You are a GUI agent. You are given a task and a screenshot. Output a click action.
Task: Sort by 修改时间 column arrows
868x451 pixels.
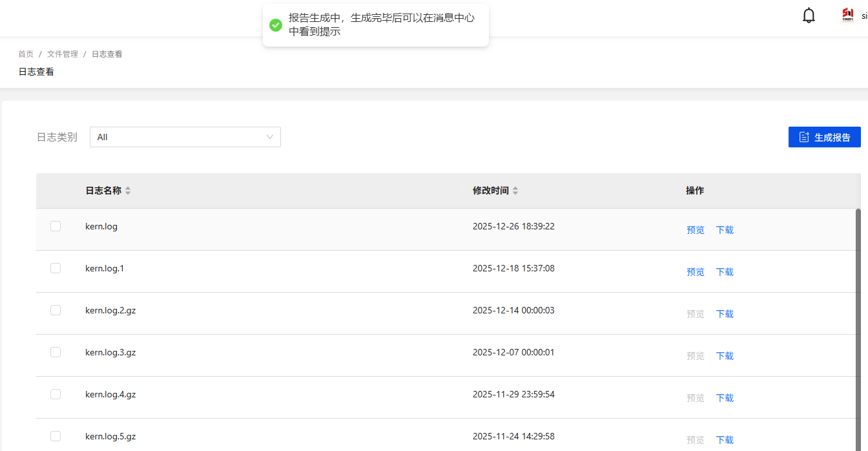tap(515, 191)
